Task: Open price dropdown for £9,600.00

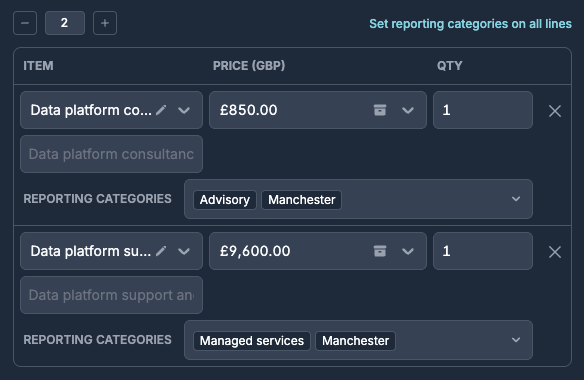Action: [x=408, y=251]
